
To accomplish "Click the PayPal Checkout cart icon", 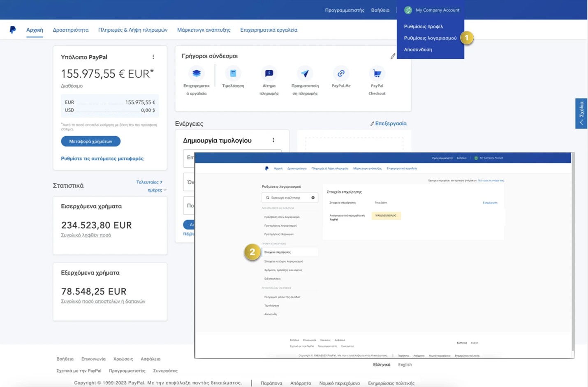I will tap(377, 74).
